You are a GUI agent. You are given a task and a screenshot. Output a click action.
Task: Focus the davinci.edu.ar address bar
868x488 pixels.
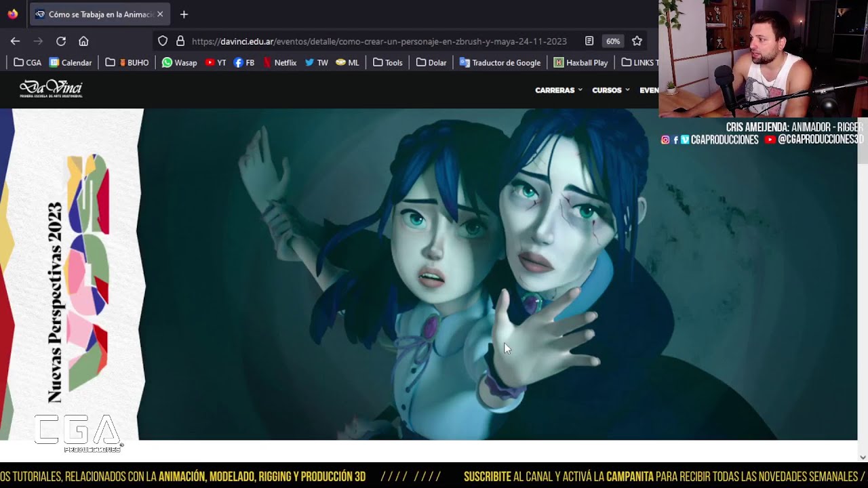pos(379,41)
